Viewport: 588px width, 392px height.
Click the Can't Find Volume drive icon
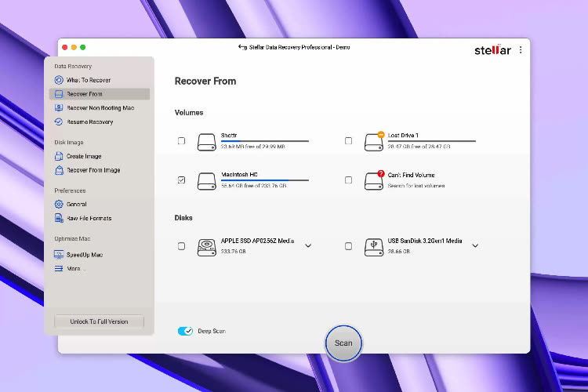click(374, 180)
